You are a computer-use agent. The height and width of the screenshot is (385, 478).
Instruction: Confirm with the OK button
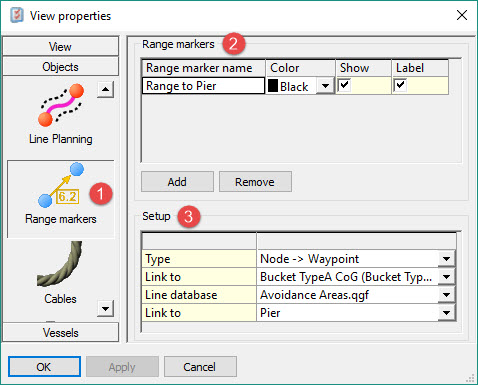pyautogui.click(x=44, y=367)
